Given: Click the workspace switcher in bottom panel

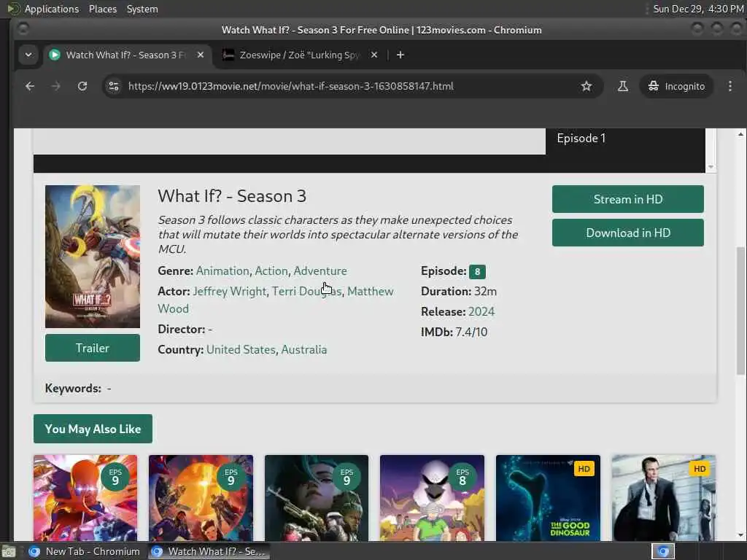Looking at the screenshot, I should (662, 551).
